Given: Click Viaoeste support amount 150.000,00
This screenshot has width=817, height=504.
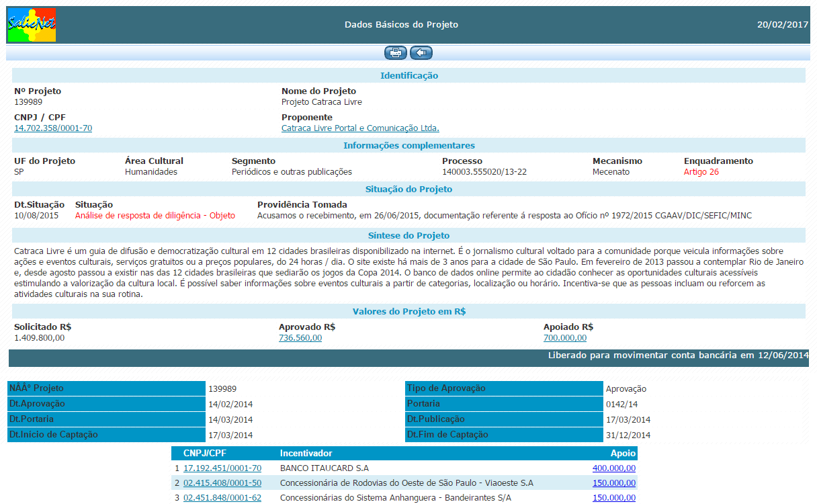Looking at the screenshot, I should pyautogui.click(x=614, y=482).
